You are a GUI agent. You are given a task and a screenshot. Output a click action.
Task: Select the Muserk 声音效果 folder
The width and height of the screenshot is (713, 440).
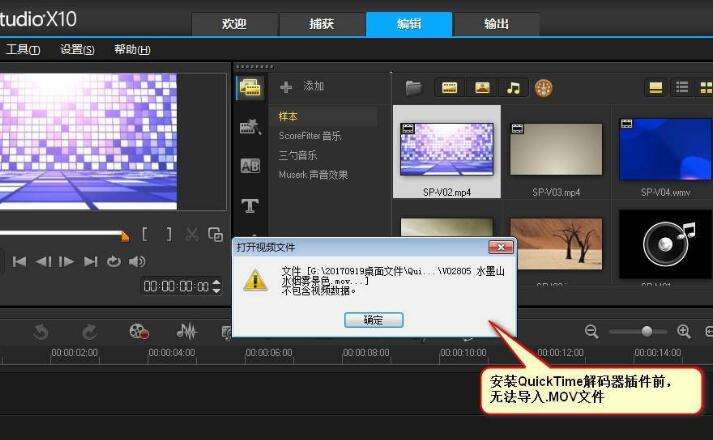click(313, 175)
